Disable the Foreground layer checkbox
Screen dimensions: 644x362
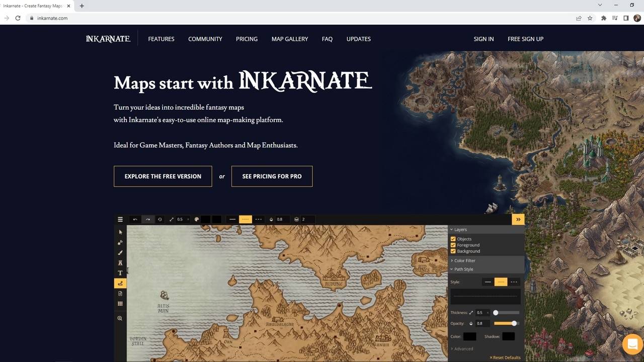[x=453, y=245]
